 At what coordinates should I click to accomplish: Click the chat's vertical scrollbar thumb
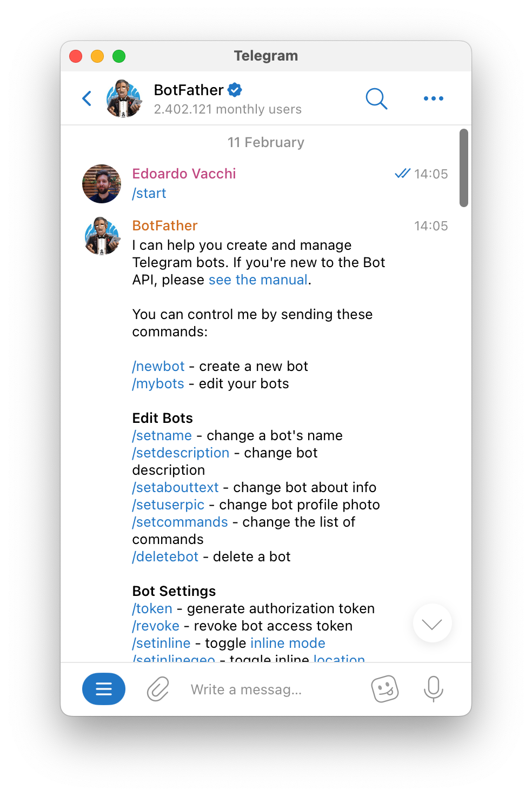coord(463,168)
